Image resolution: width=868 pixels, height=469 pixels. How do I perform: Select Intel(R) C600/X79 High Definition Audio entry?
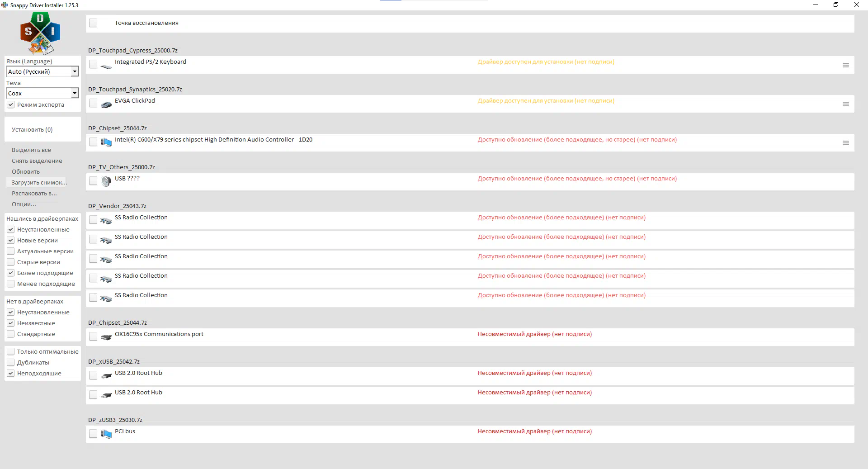(470, 143)
